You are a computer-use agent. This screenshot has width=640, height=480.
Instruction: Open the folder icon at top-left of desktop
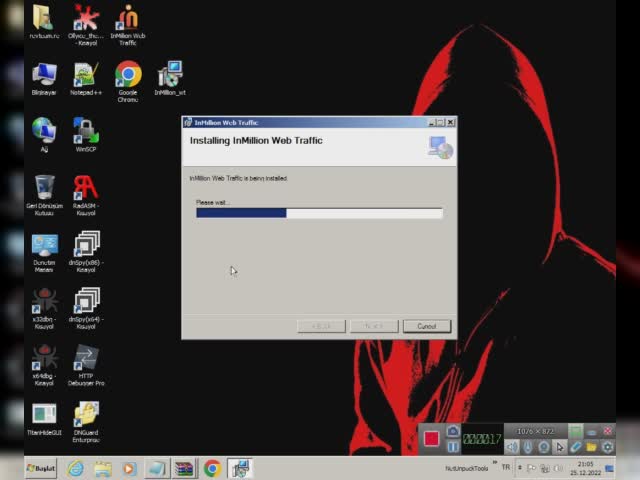[44, 21]
